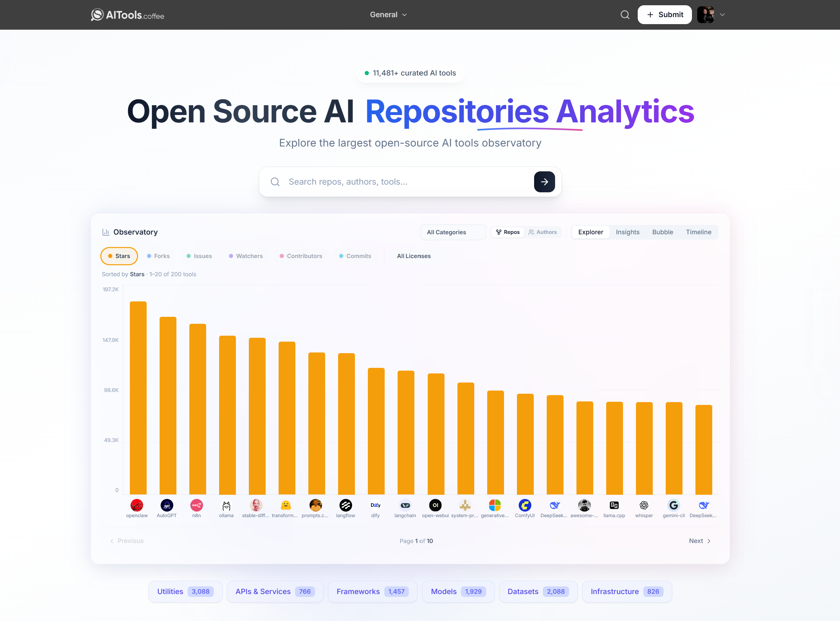Switch to the Insights tab
This screenshot has height=621, width=840.
pyautogui.click(x=627, y=232)
